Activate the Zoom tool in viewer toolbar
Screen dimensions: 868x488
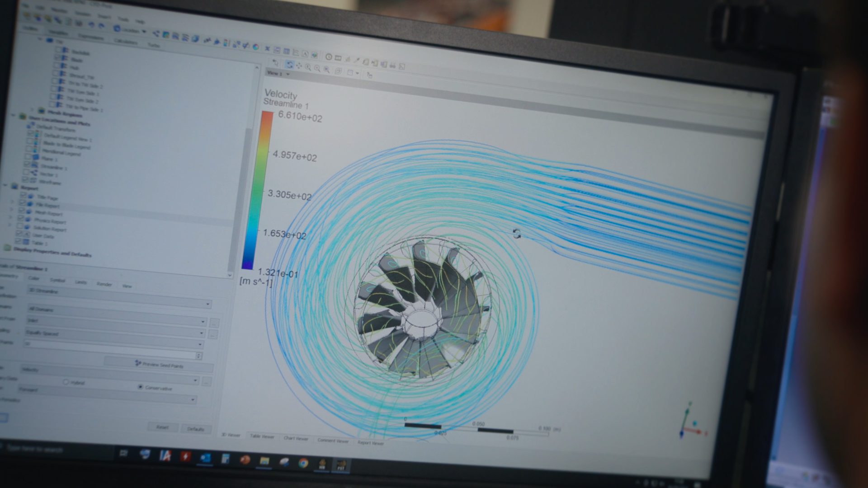tap(308, 67)
